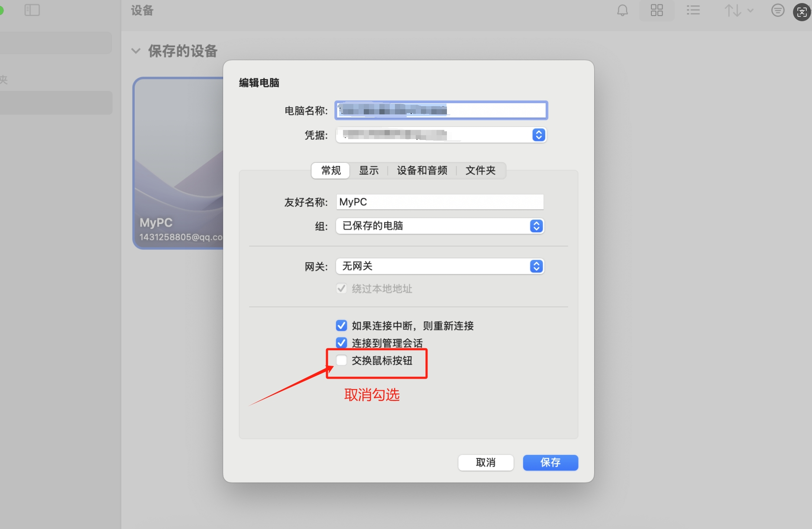Switch to the 设备和音频 tab
The image size is (812, 529).
[422, 171]
